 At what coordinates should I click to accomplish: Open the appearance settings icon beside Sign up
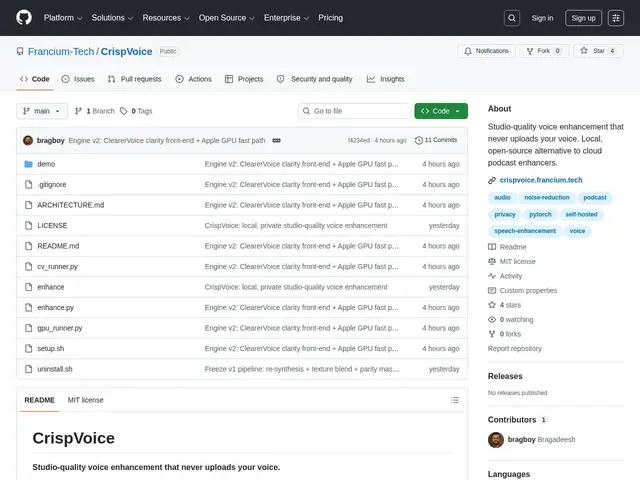pyautogui.click(x=616, y=18)
